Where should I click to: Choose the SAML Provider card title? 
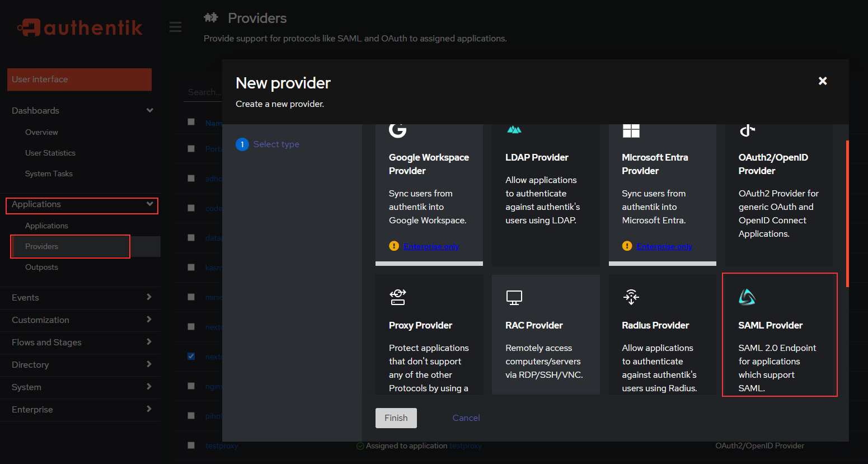[770, 326]
